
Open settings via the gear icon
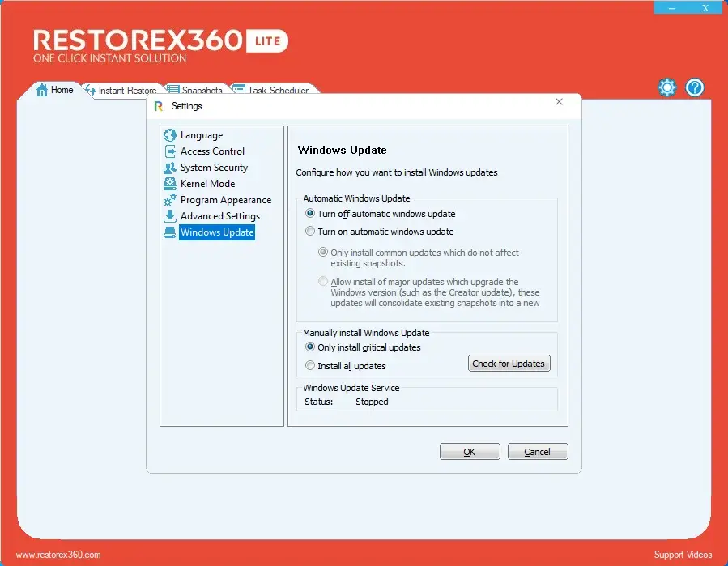pyautogui.click(x=667, y=87)
